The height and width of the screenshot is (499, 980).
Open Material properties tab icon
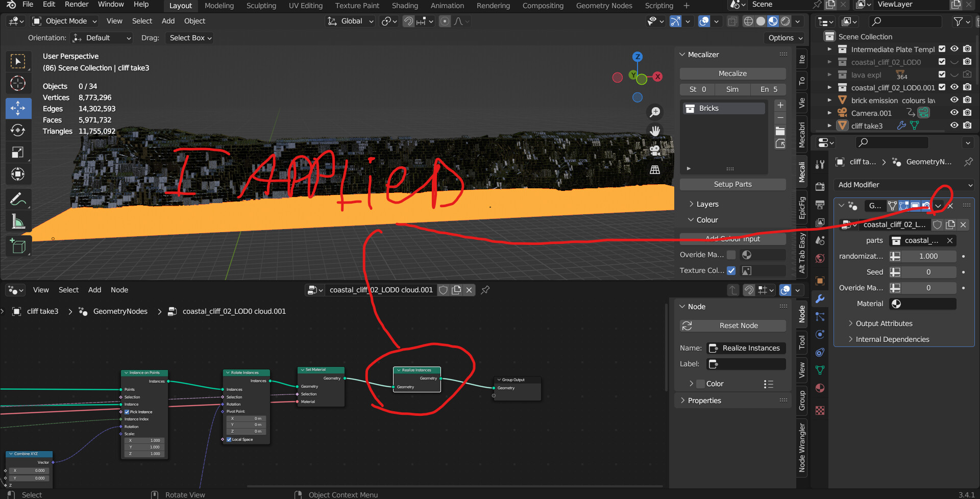coord(820,388)
